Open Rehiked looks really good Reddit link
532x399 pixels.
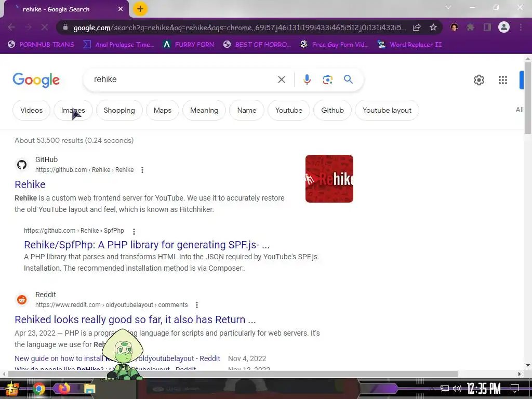click(135, 320)
